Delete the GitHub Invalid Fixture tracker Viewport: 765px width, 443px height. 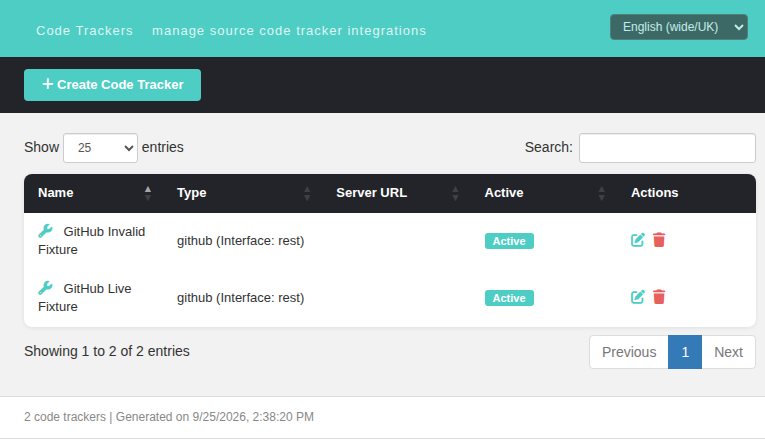[x=659, y=240]
